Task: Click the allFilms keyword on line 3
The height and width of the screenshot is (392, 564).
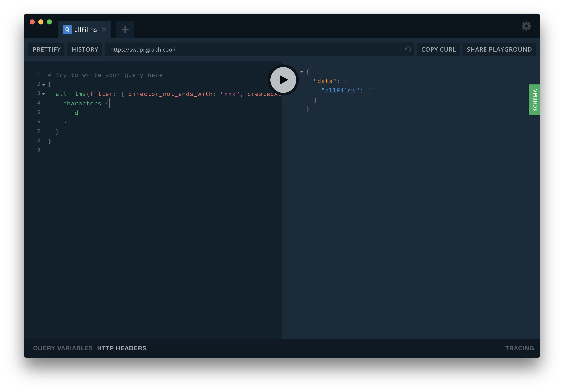Action: [x=70, y=94]
